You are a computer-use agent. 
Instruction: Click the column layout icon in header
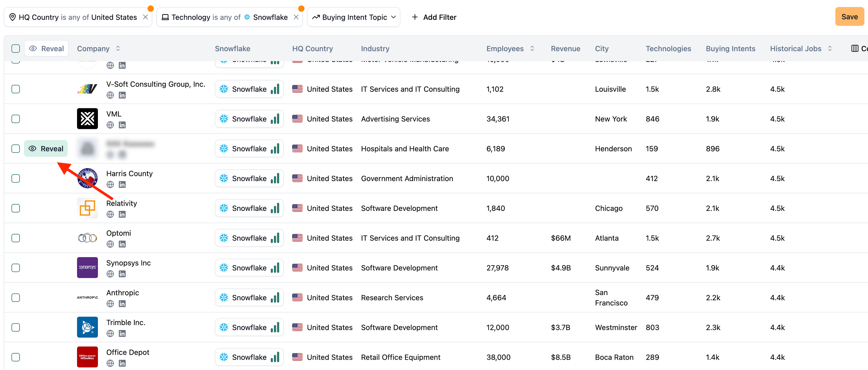[x=854, y=49]
